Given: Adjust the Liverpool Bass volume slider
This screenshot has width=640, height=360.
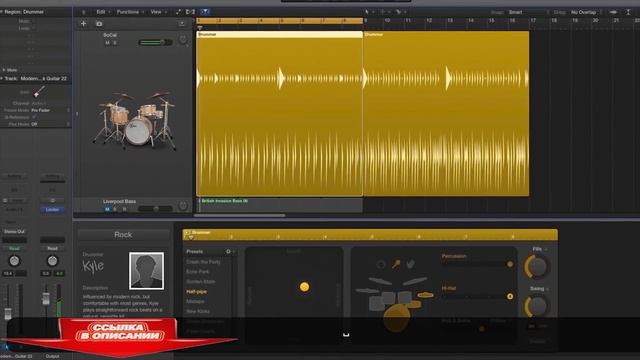Looking at the screenshot, I should click(x=155, y=209).
